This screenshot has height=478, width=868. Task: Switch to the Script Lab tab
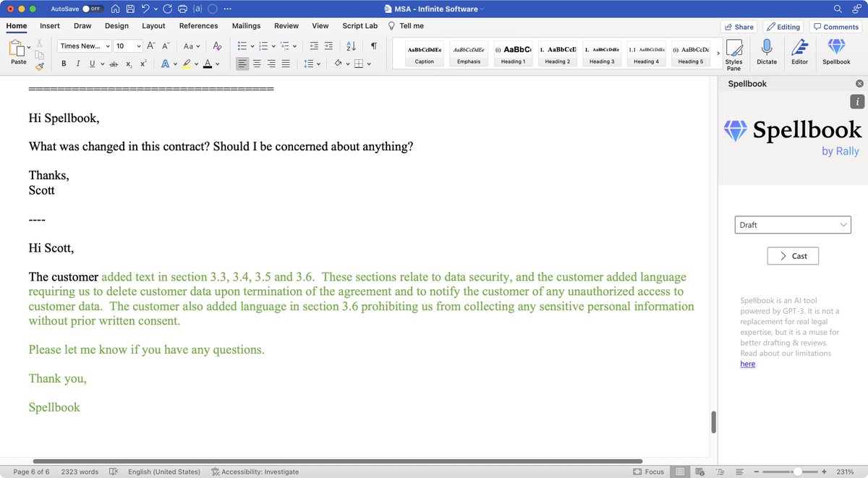(359, 25)
